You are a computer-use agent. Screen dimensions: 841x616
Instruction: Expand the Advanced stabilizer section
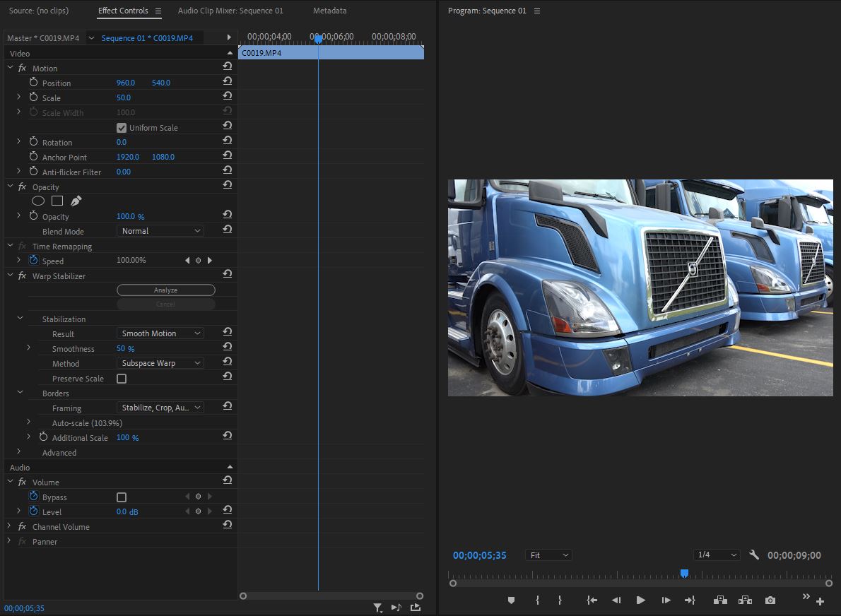(x=19, y=452)
